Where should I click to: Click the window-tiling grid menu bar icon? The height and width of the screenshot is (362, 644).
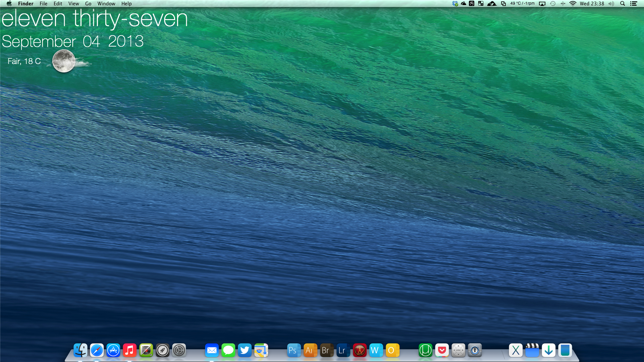[x=481, y=4]
